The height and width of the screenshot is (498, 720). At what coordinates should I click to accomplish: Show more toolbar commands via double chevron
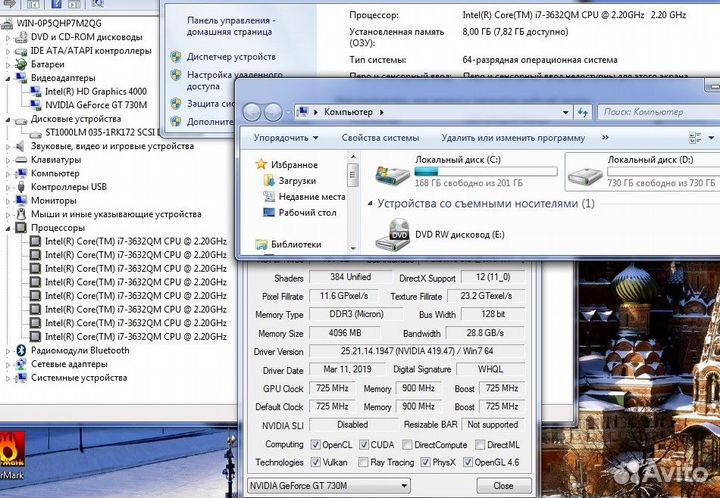pyautogui.click(x=605, y=137)
